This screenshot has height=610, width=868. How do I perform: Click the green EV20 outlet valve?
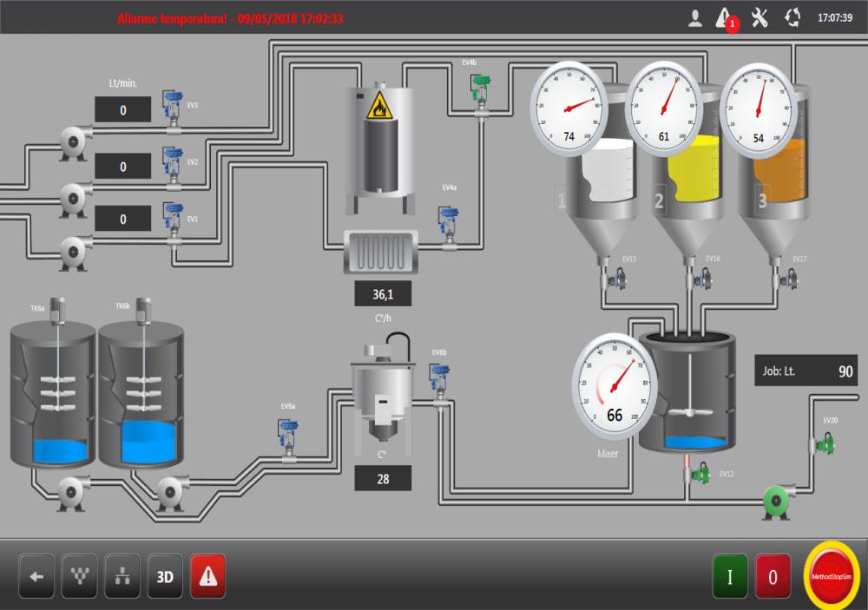(x=825, y=443)
